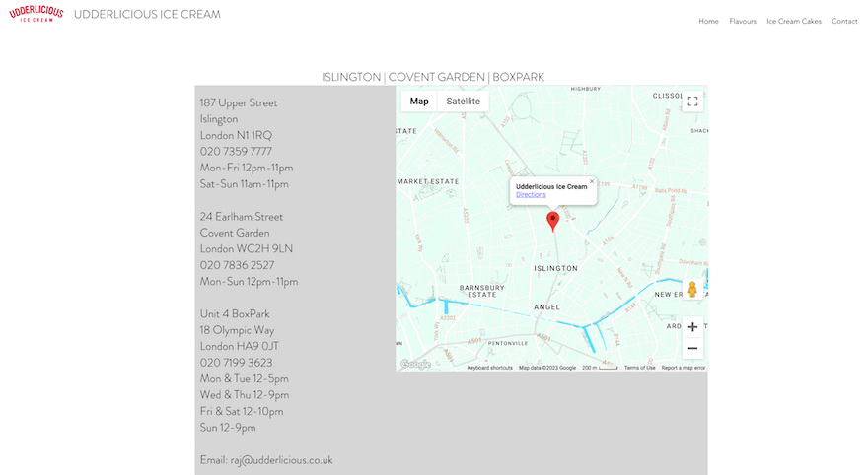Click the Google logo on the map
Viewport: 868px width, 475px height.
point(415,365)
